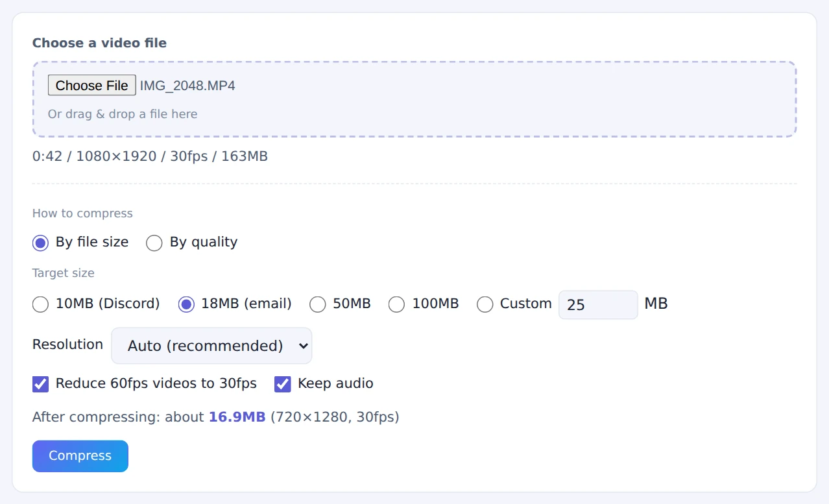
Task: Pick the 50MB target size
Action: 318,304
